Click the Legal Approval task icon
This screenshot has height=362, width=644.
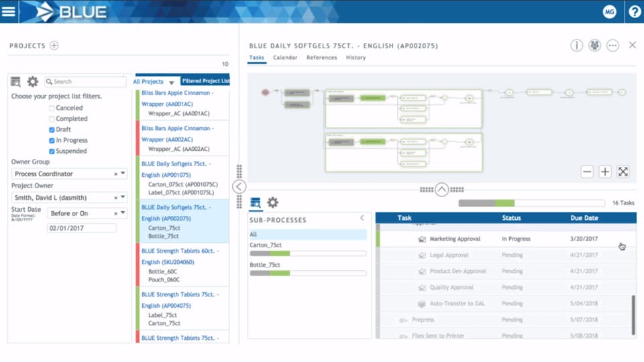tap(422, 255)
